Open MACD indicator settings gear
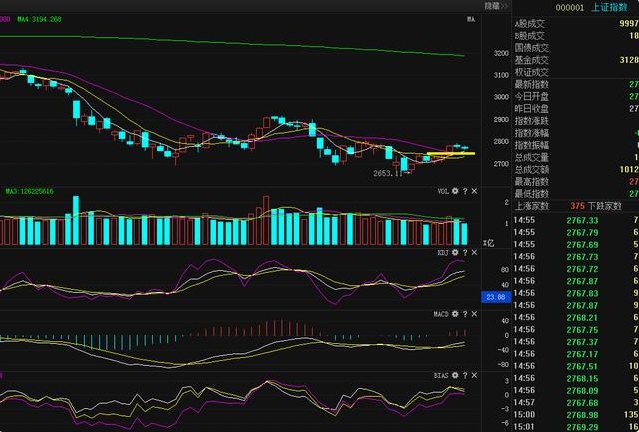This screenshot has width=639, height=432. pyautogui.click(x=455, y=314)
